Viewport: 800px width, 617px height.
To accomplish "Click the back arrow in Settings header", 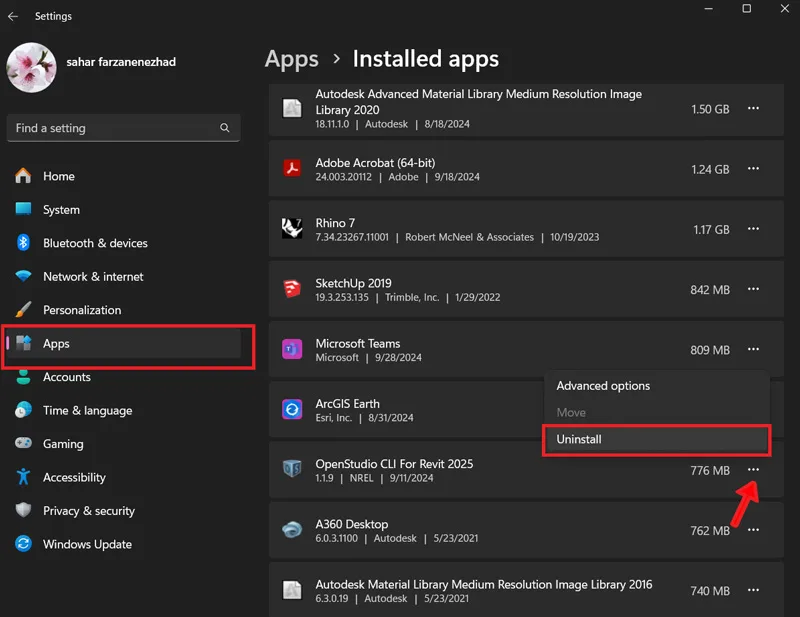I will (x=13, y=16).
